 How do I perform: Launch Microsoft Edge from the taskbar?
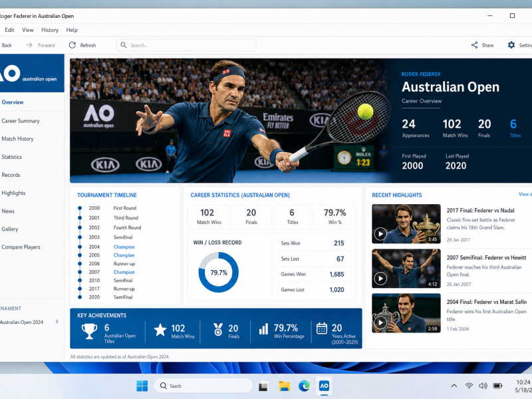[x=304, y=386]
